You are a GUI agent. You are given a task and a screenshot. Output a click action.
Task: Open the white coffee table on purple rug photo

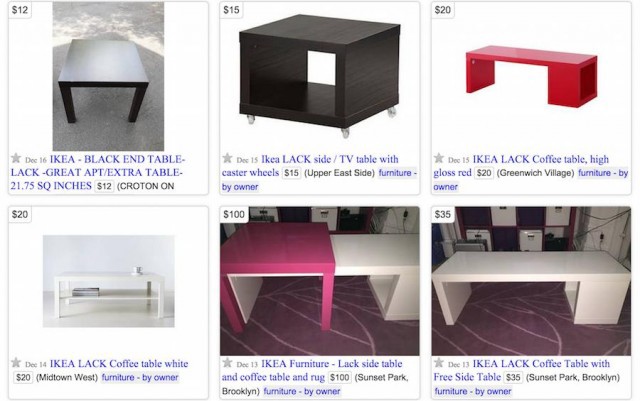click(x=531, y=281)
